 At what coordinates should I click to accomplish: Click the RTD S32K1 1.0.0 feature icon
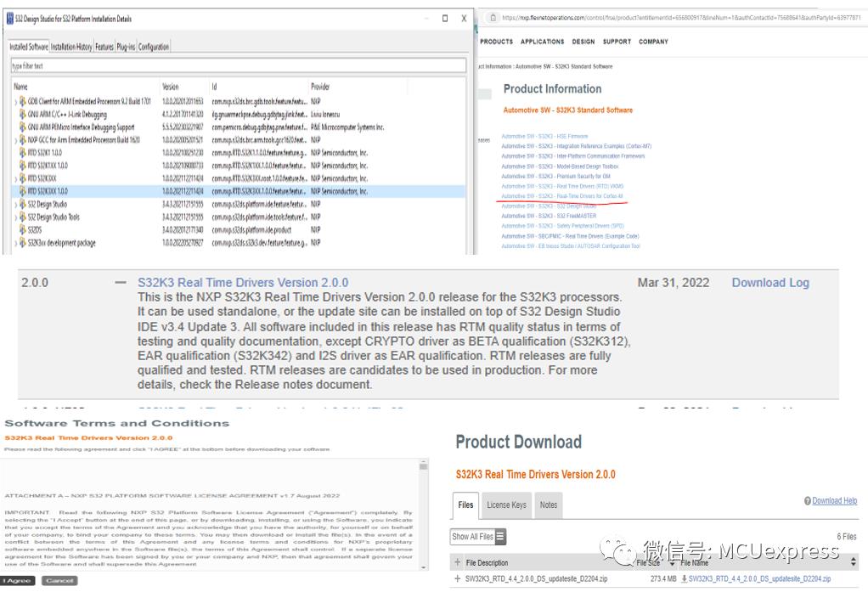[x=23, y=152]
